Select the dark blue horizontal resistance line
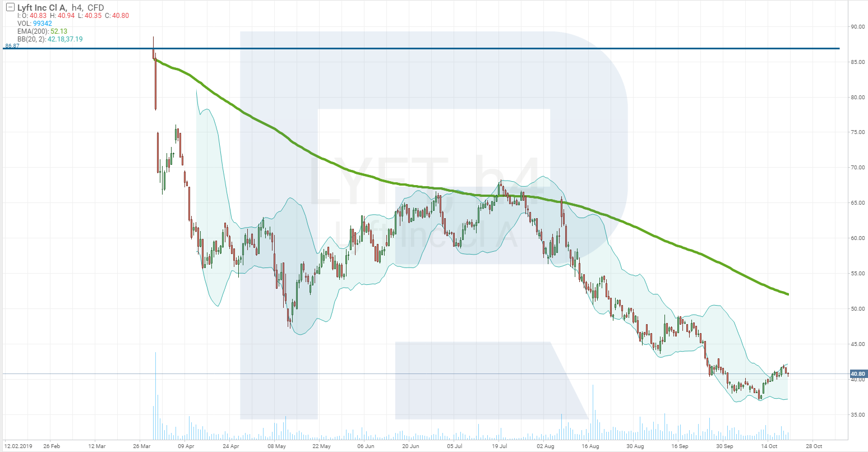868x452 pixels. coord(421,49)
